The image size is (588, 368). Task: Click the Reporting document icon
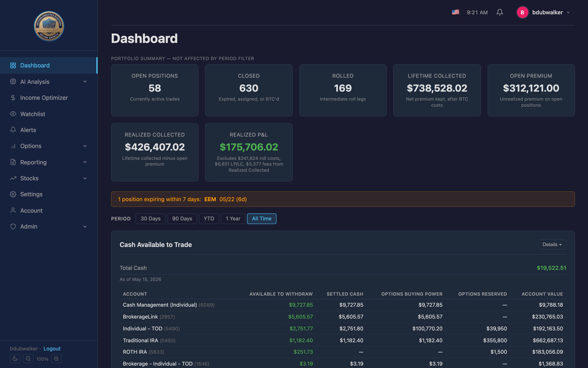[13, 162]
